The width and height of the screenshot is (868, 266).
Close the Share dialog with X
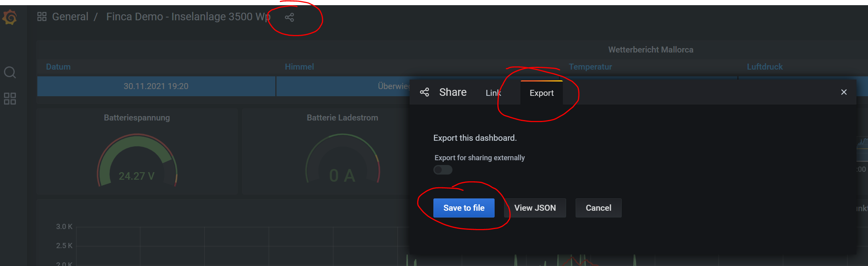(844, 92)
